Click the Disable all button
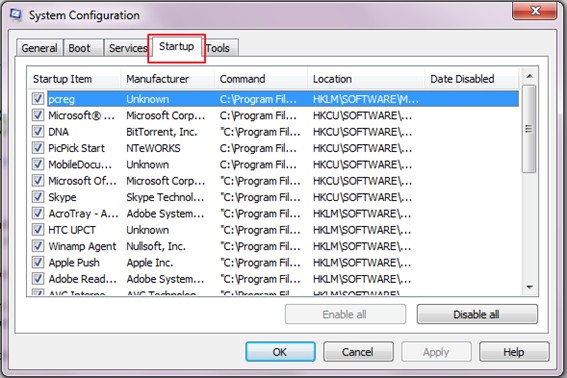The height and width of the screenshot is (378, 567). pos(477,314)
